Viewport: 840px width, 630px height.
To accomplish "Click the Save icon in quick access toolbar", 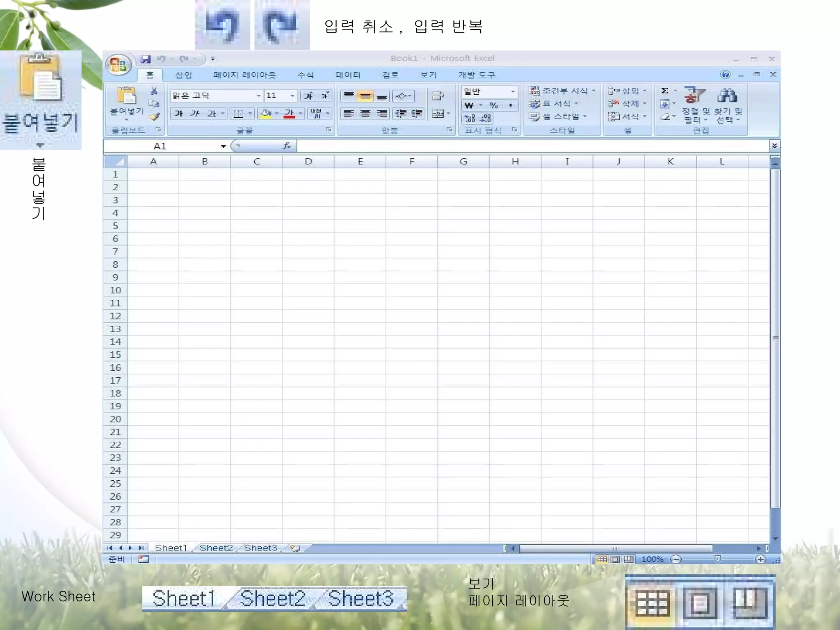I will [x=146, y=59].
